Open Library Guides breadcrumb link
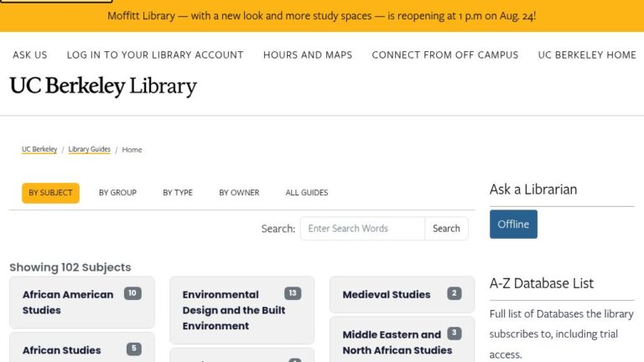 (x=90, y=149)
